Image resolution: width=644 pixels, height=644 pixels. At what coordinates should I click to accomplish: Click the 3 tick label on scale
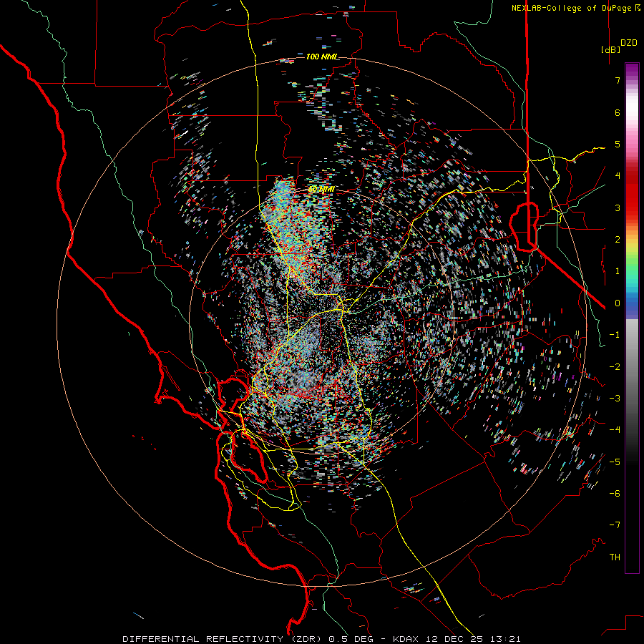click(618, 208)
